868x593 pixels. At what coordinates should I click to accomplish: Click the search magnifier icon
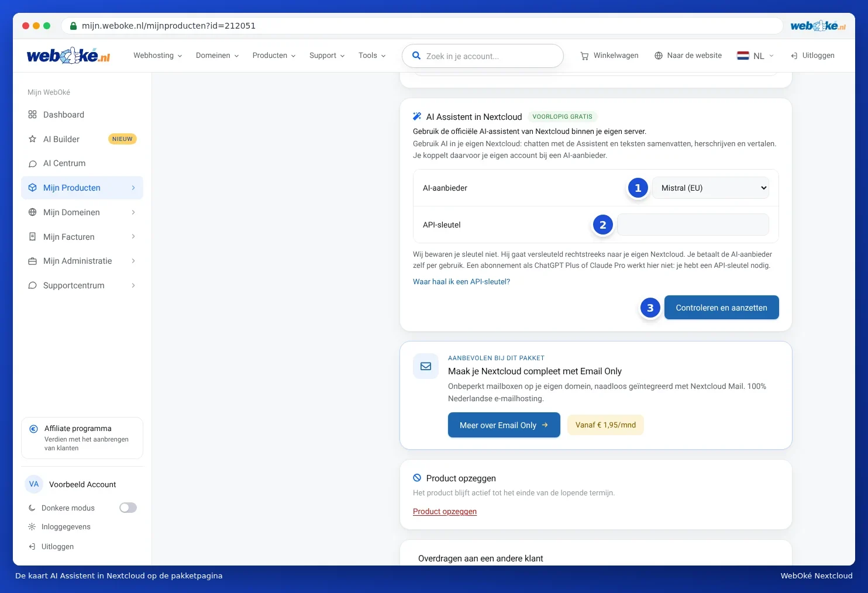(x=416, y=56)
